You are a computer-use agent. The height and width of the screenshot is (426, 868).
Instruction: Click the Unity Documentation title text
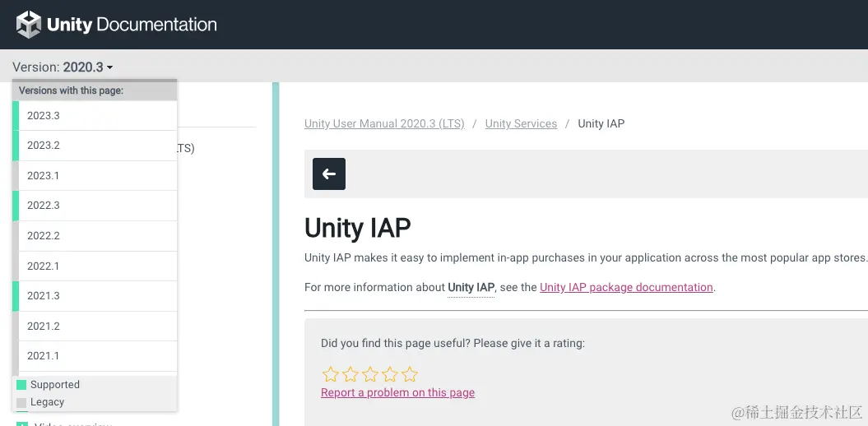tap(132, 25)
